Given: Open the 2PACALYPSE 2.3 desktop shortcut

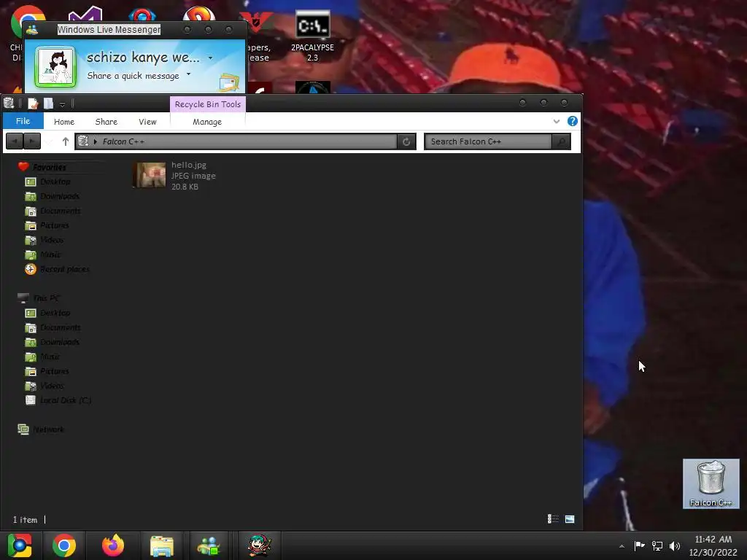Looking at the screenshot, I should pos(312,37).
